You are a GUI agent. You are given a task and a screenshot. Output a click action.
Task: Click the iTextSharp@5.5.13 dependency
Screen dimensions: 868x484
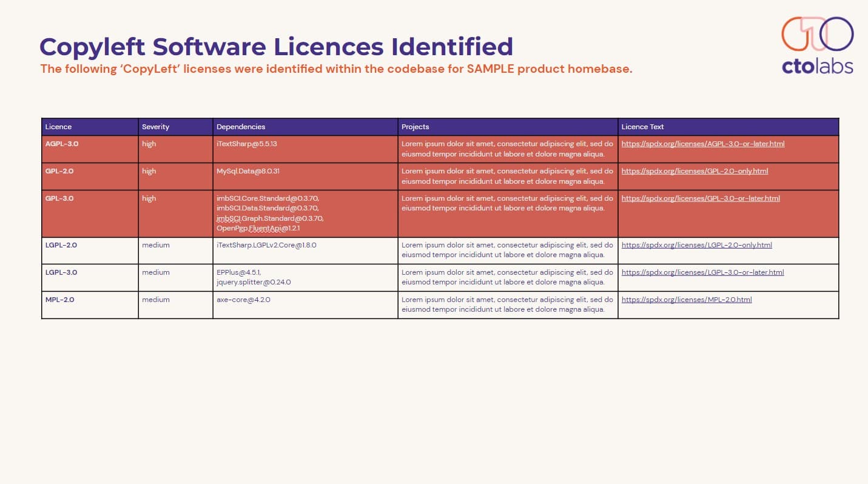click(x=246, y=144)
